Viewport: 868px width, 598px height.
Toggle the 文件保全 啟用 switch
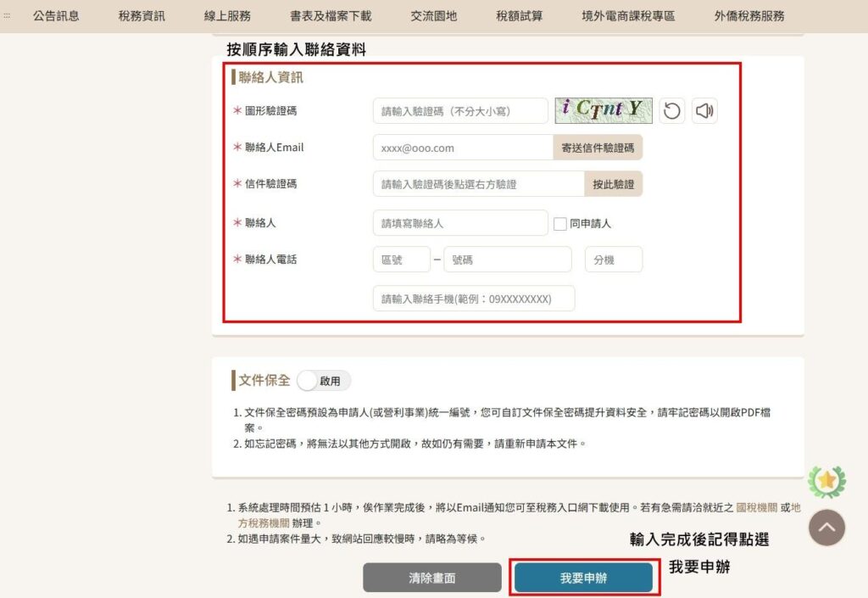(x=324, y=381)
